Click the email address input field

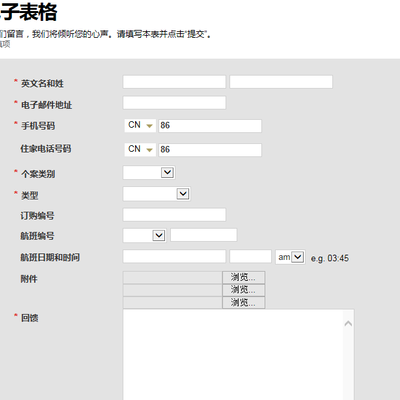[174, 103]
